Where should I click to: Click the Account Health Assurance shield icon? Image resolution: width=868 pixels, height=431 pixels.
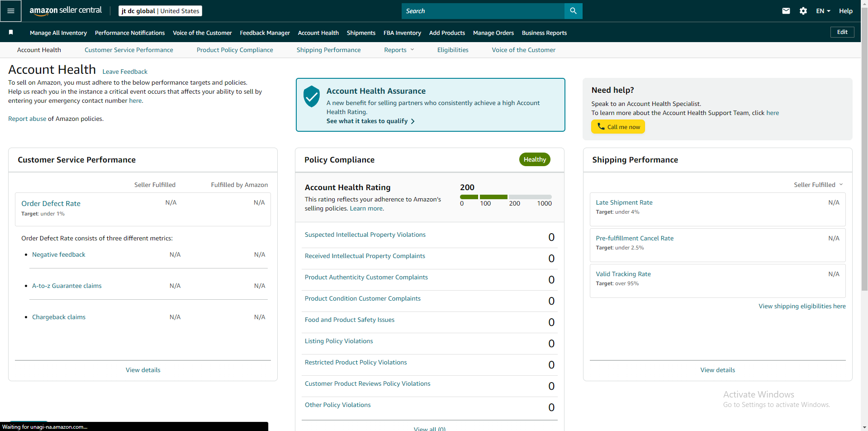[x=312, y=96]
